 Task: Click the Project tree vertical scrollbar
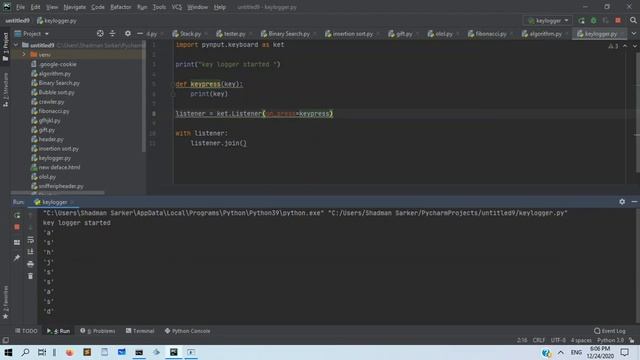(x=143, y=96)
